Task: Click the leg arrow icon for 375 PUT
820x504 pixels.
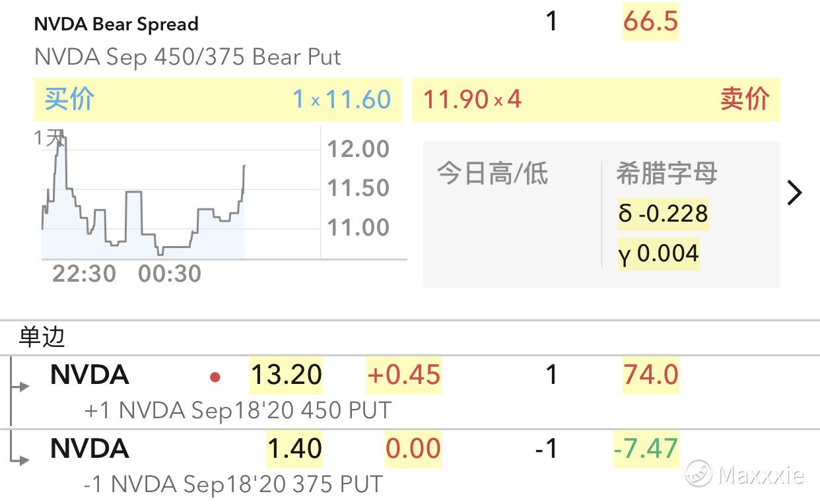Action: click(x=22, y=460)
